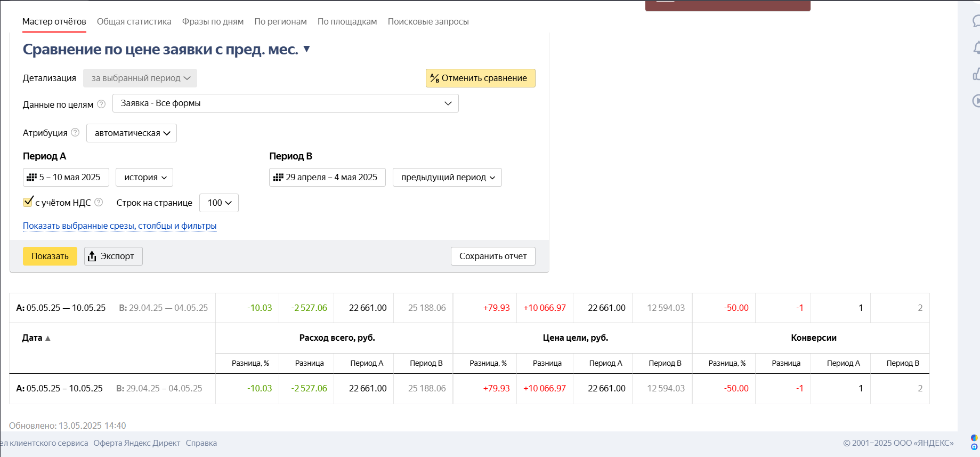The image size is (980, 457).
Task: Open the история dropdown
Action: (x=144, y=177)
